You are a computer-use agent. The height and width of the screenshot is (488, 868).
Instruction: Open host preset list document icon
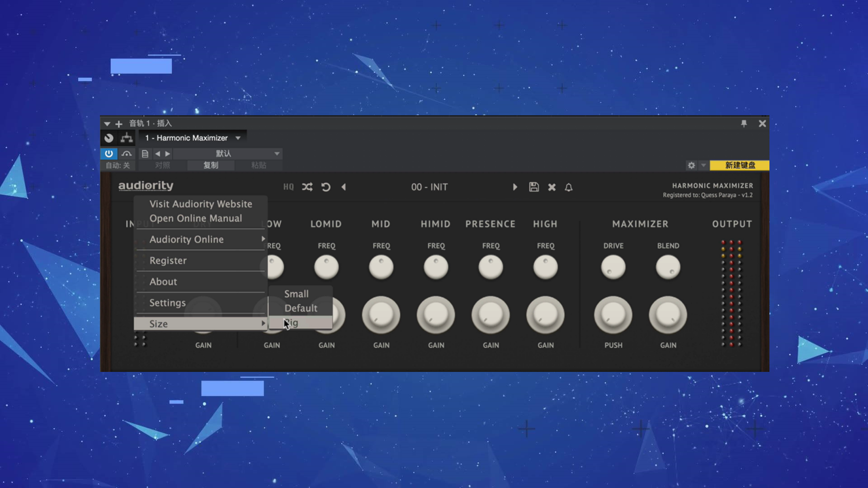145,154
